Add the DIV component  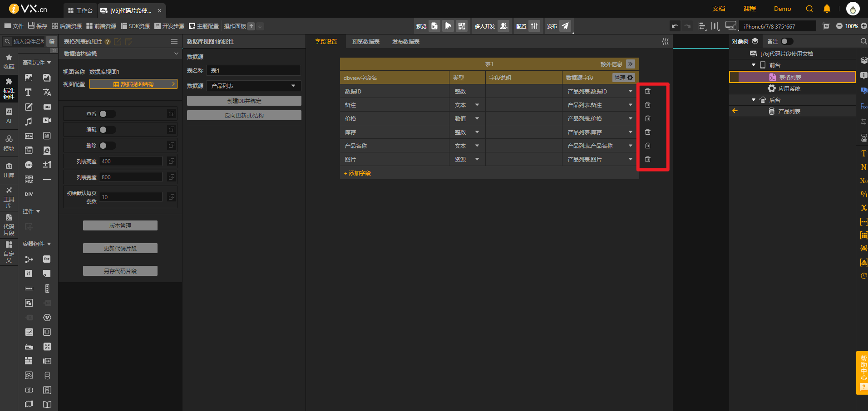coord(29,194)
